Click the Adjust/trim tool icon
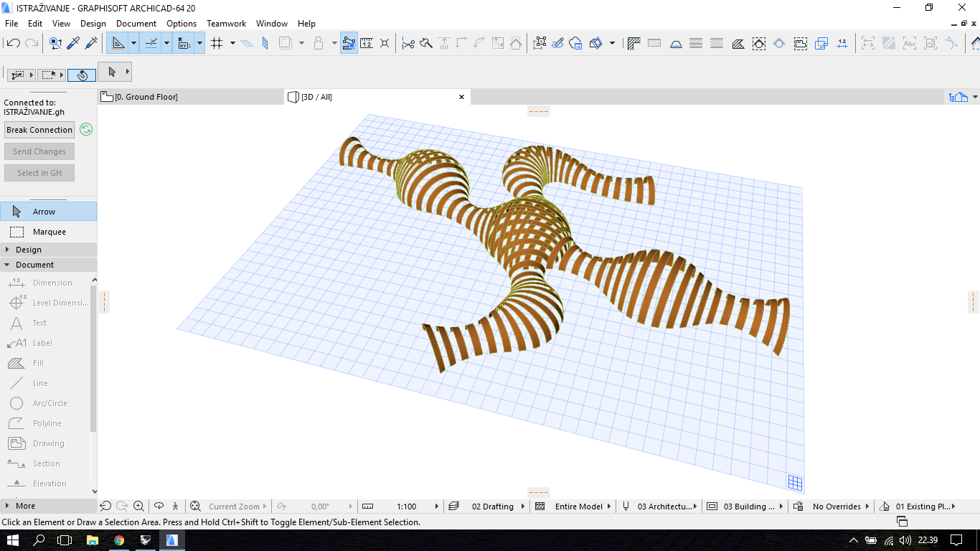This screenshot has width=980, height=551. 426,43
